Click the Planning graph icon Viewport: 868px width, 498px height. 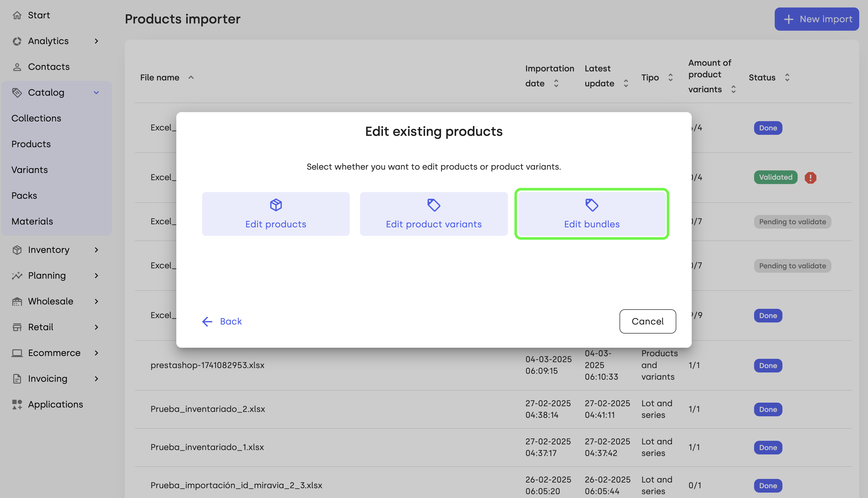tap(17, 276)
